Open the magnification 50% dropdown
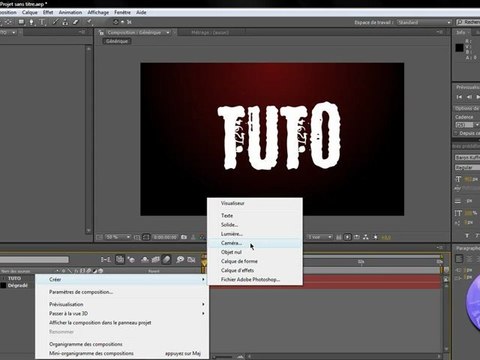Viewport: 480px width, 360px height. coord(118,237)
